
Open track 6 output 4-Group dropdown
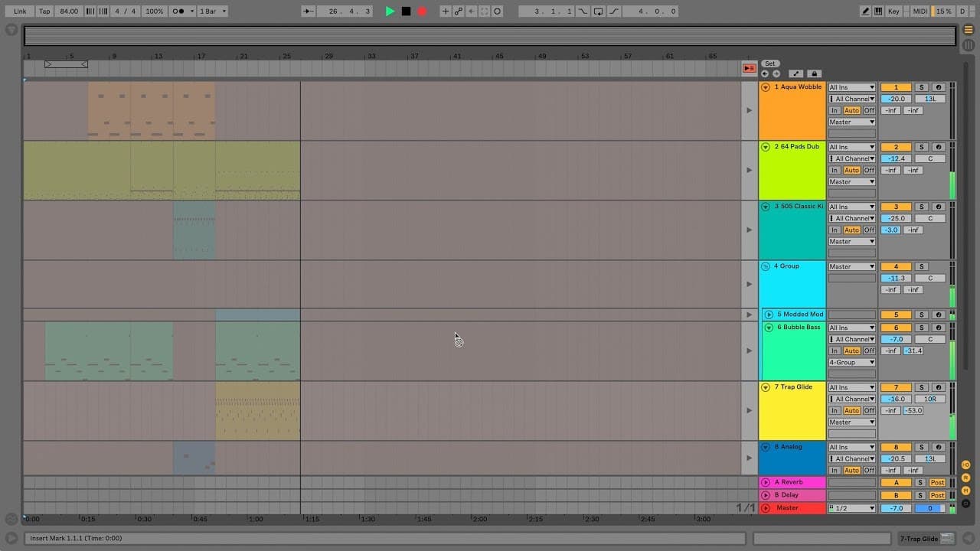tap(851, 362)
